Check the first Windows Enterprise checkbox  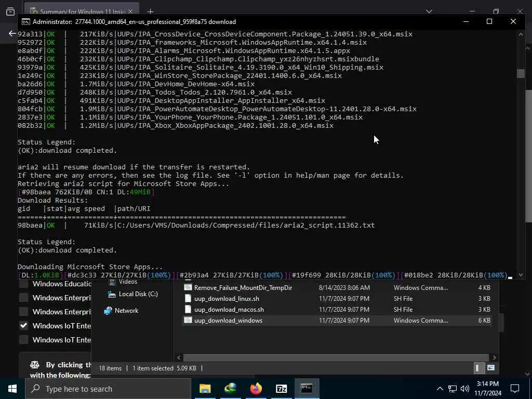(23, 298)
